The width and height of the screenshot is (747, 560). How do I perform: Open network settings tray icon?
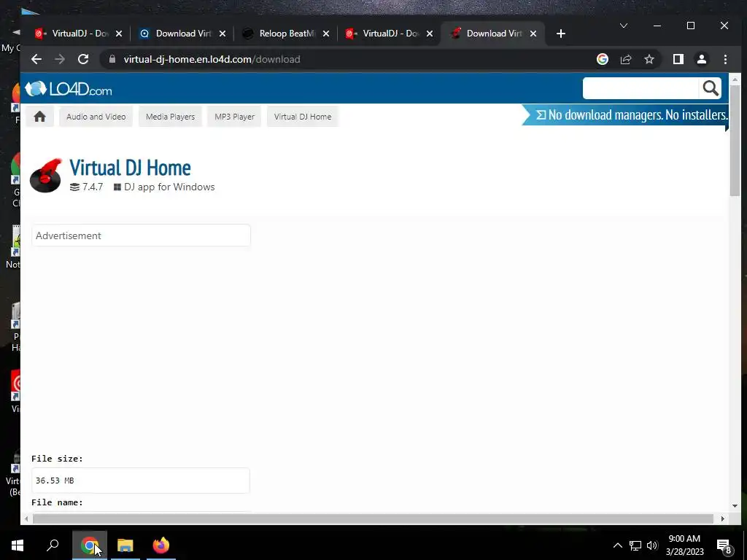635,545
